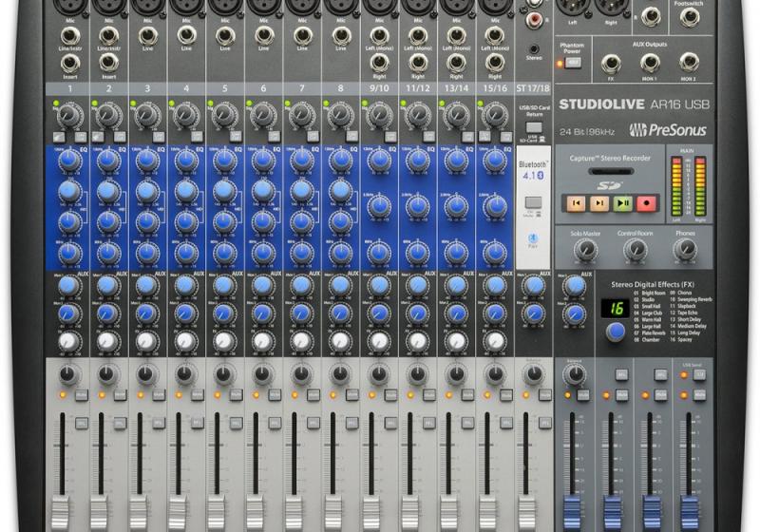This screenshot has height=532, width=760.
Task: Toggle the USB/SD Card Return switch
Action: [x=533, y=126]
